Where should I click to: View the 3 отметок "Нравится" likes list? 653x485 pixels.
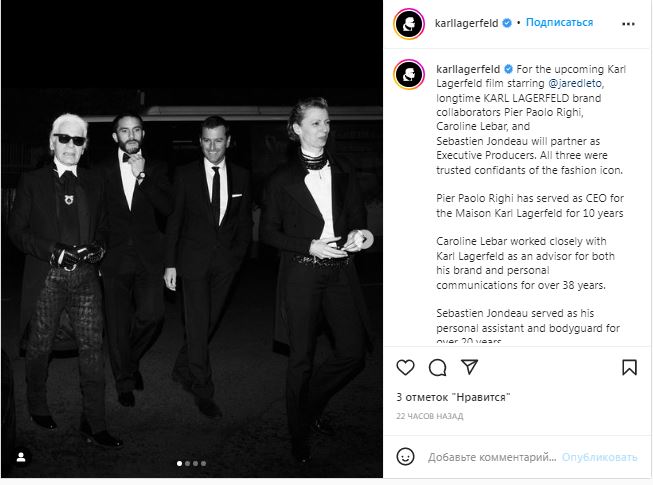tap(453, 397)
